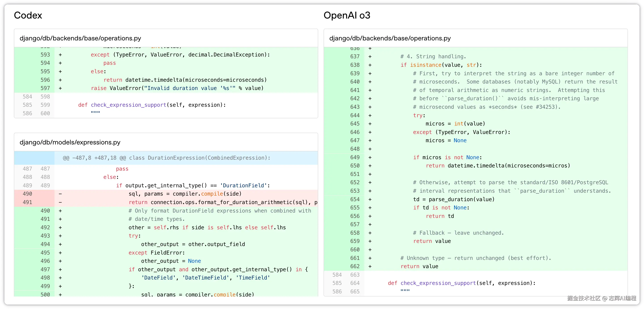Click the OpenAI o3 heading
This screenshot has height=309, width=644.
click(347, 15)
